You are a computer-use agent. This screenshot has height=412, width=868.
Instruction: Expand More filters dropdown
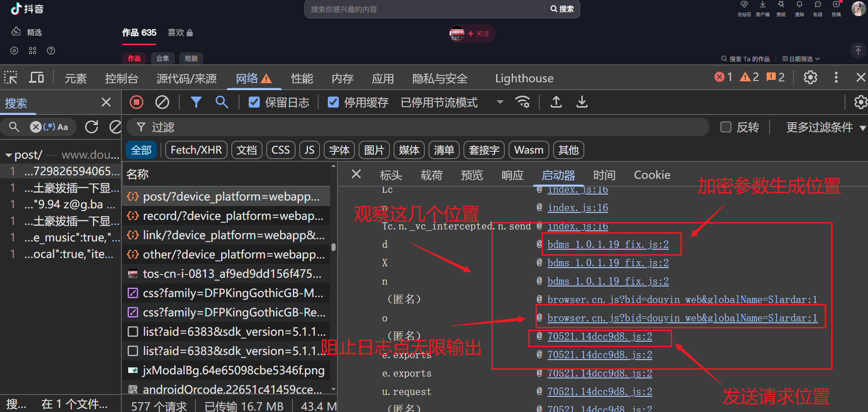pyautogui.click(x=826, y=127)
